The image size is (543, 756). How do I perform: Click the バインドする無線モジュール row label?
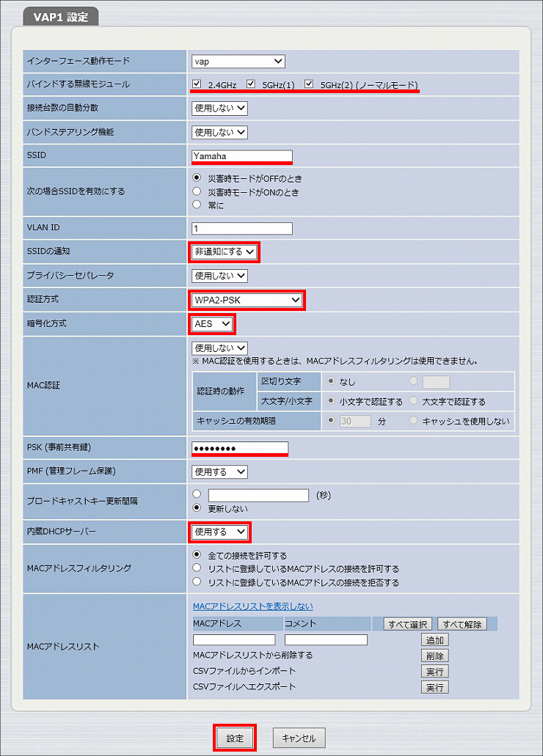(79, 84)
